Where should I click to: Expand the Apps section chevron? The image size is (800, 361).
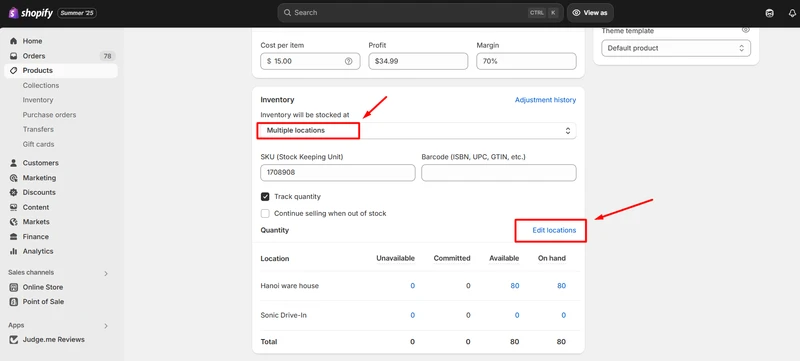click(106, 326)
